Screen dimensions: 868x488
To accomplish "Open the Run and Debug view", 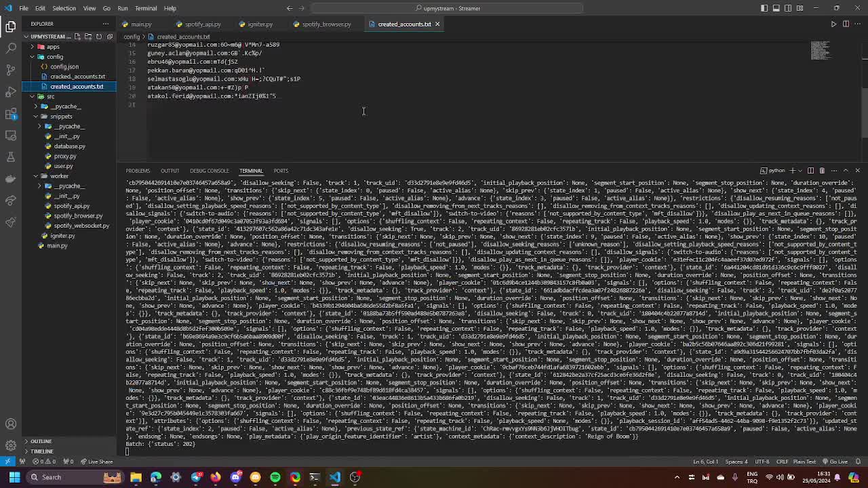I will tap(11, 91).
